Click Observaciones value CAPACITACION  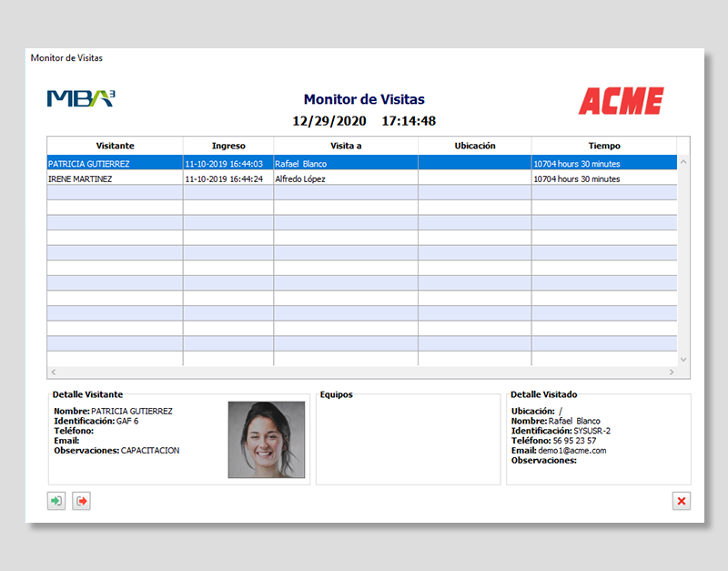click(150, 450)
